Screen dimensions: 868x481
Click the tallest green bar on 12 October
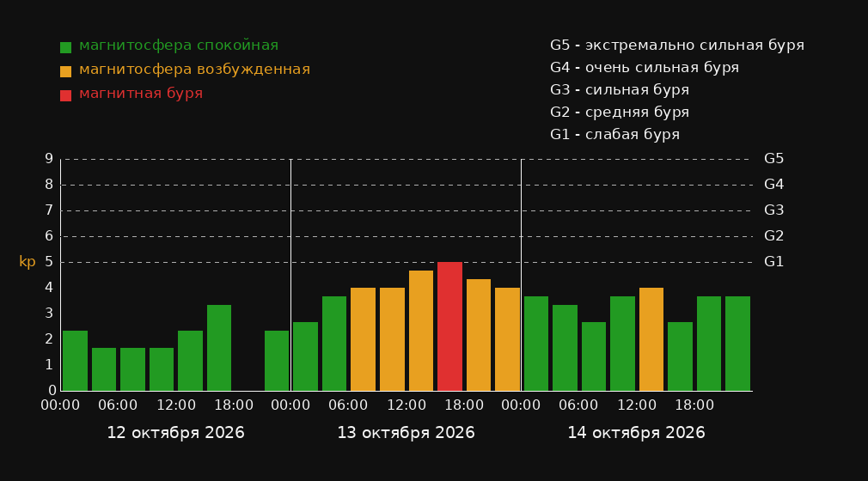[x=219, y=348]
